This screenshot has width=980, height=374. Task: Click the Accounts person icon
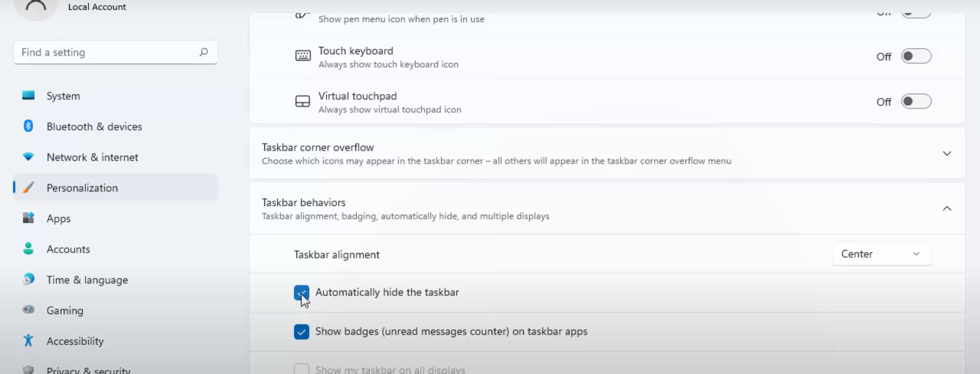pos(29,249)
